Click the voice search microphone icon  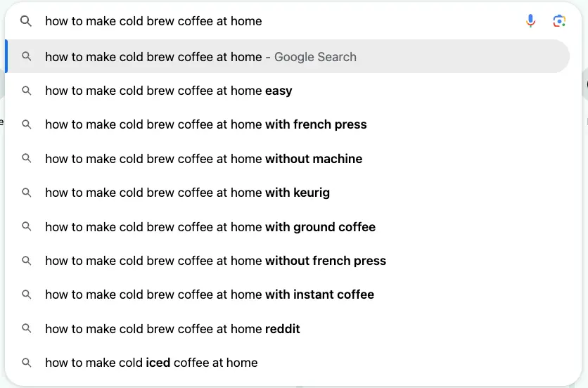(530, 21)
